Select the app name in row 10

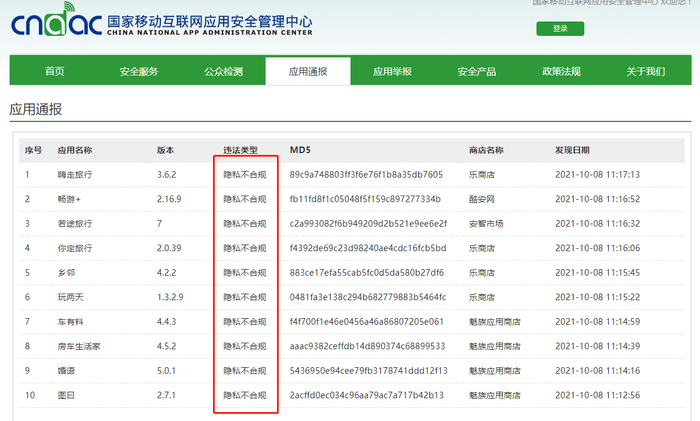click(x=66, y=396)
